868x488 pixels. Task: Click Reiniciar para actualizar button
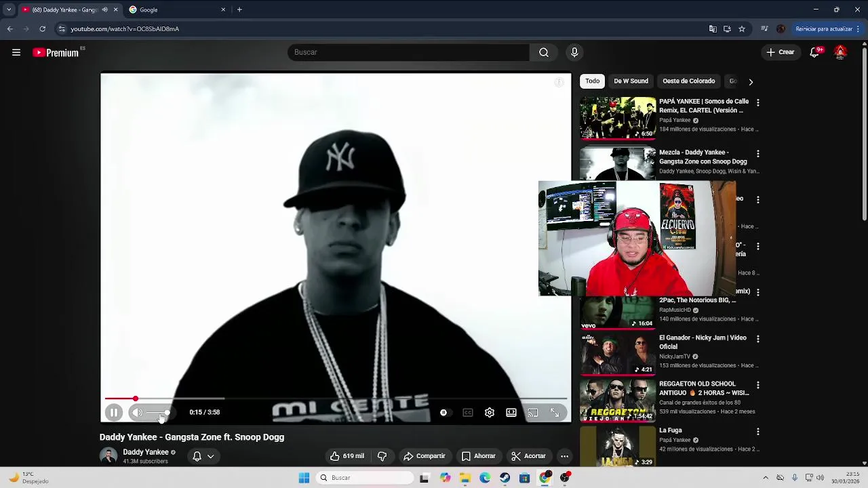coord(827,29)
